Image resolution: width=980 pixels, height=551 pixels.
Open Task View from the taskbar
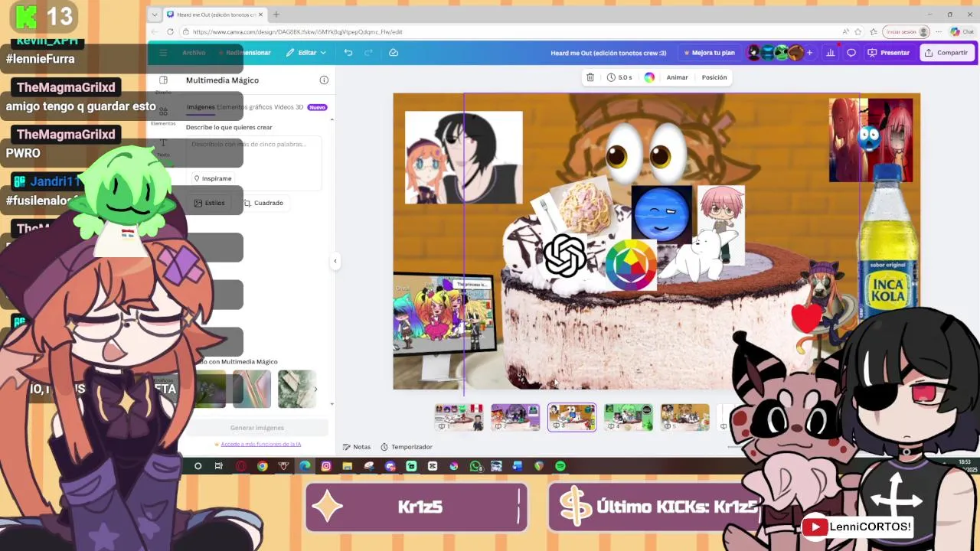click(x=219, y=466)
